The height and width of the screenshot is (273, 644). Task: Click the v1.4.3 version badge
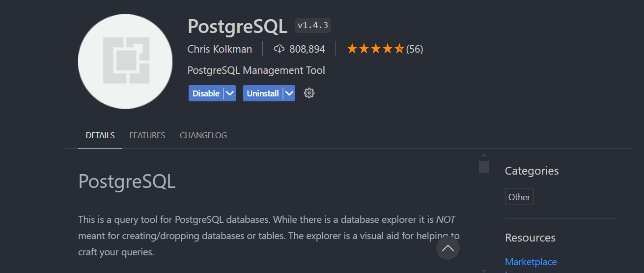point(312,26)
